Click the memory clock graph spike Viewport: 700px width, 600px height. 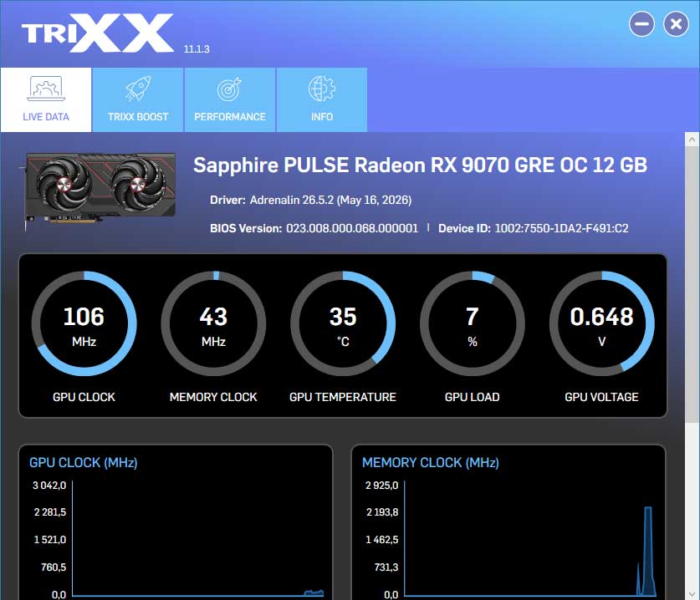pyautogui.click(x=648, y=551)
